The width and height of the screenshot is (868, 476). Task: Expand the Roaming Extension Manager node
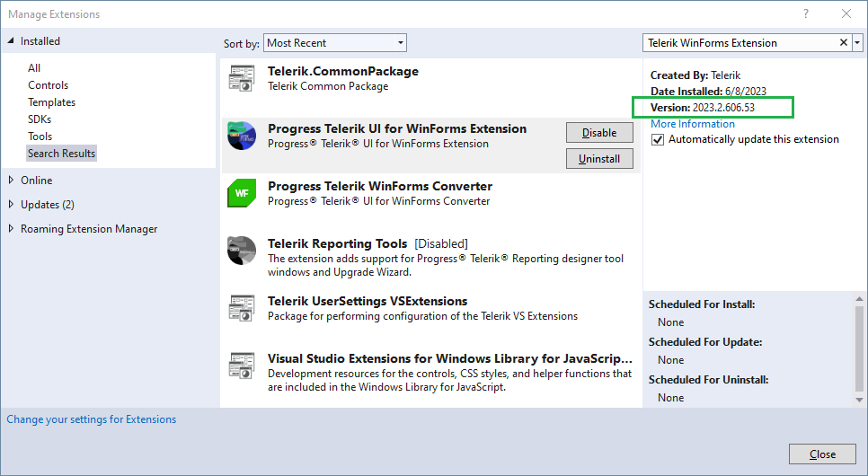(11, 229)
